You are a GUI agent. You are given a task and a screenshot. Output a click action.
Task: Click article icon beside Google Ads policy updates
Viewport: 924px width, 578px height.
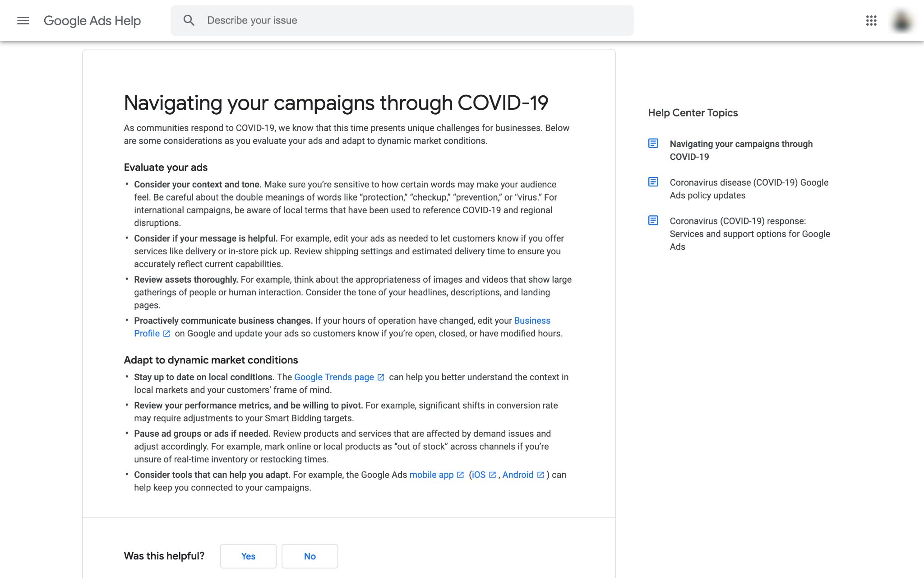pos(653,182)
